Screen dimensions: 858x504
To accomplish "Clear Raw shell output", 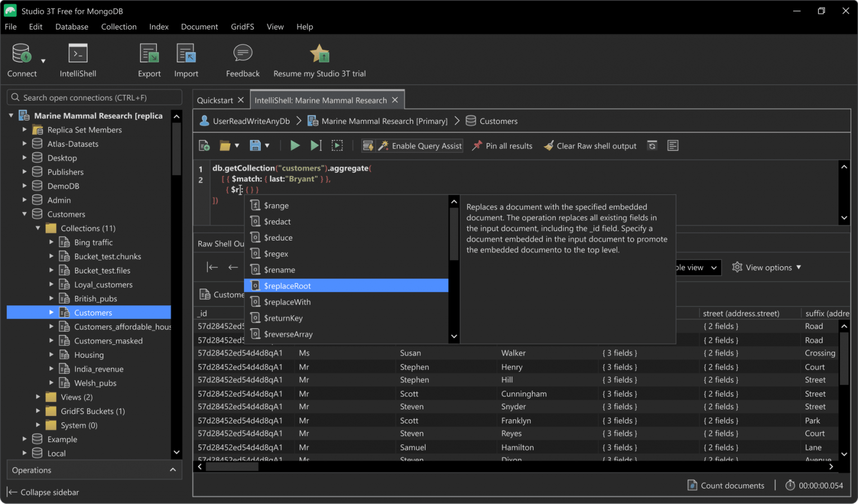I will tap(590, 146).
